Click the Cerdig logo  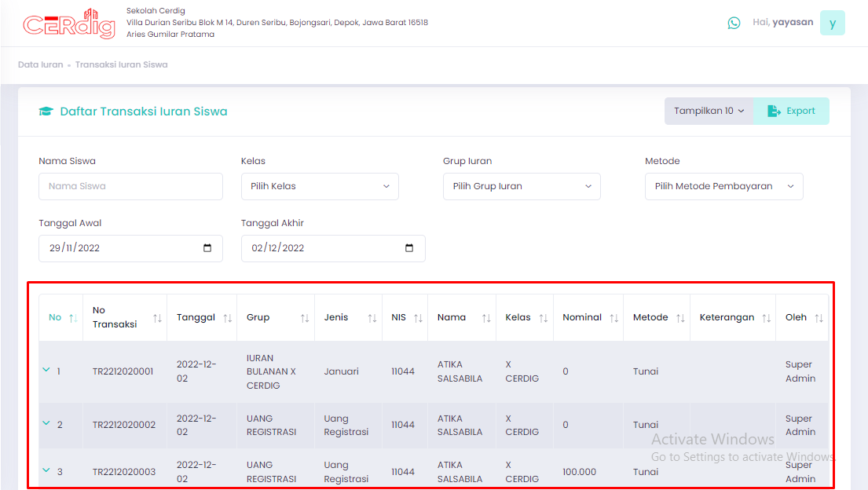(69, 24)
